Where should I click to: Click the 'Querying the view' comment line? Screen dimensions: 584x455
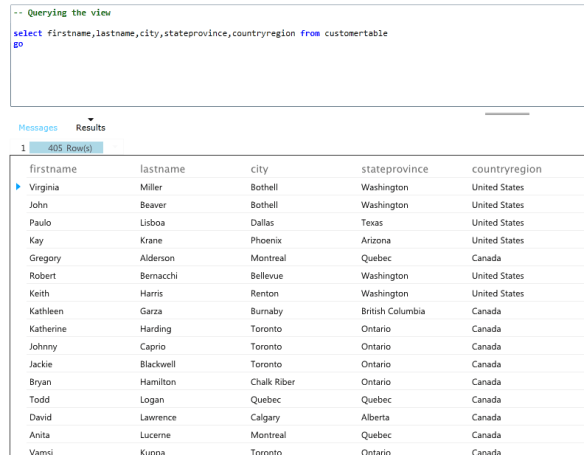[62, 13]
